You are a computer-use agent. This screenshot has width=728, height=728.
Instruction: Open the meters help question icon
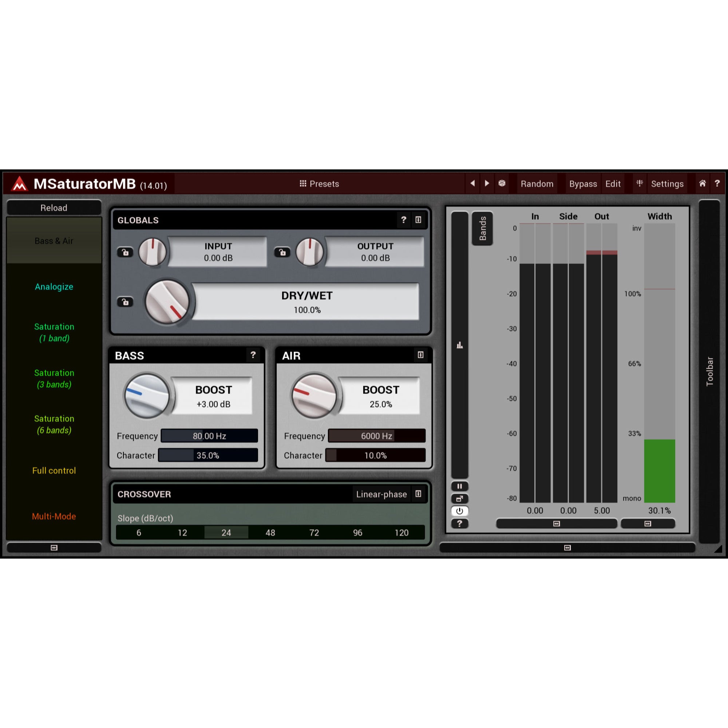coord(460,523)
